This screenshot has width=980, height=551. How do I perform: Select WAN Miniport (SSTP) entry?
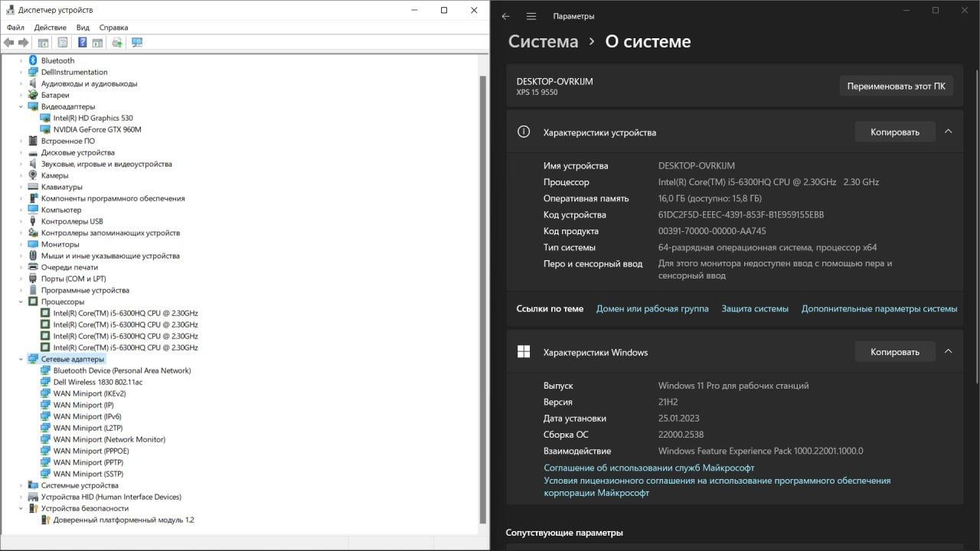88,474
